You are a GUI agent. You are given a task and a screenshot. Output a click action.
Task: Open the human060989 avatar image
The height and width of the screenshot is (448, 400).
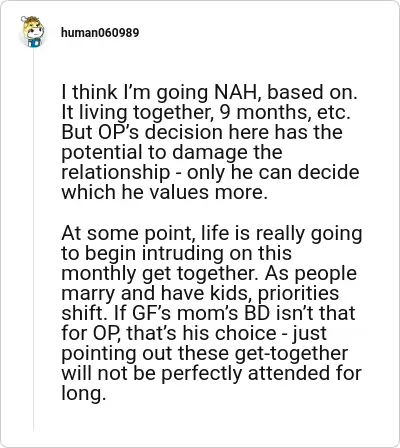click(x=33, y=31)
